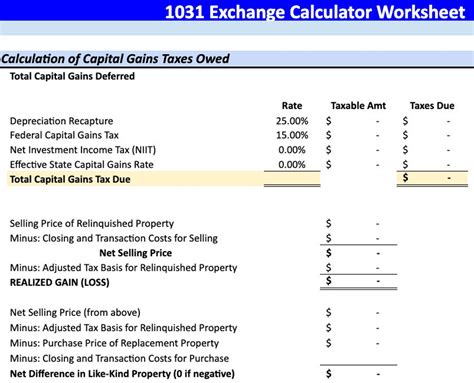Click Depreciation Recapture taxable amount cell
Image resolution: width=474 pixels, height=383 pixels.
pos(358,121)
